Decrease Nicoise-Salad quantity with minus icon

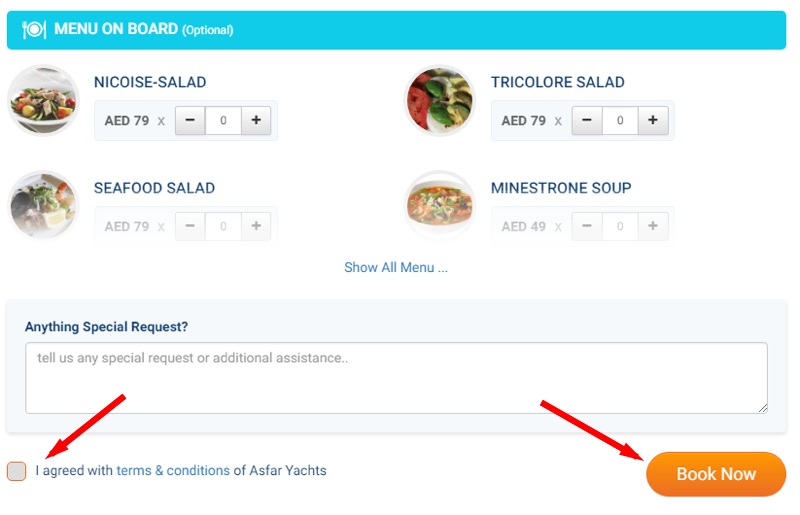pos(190,120)
